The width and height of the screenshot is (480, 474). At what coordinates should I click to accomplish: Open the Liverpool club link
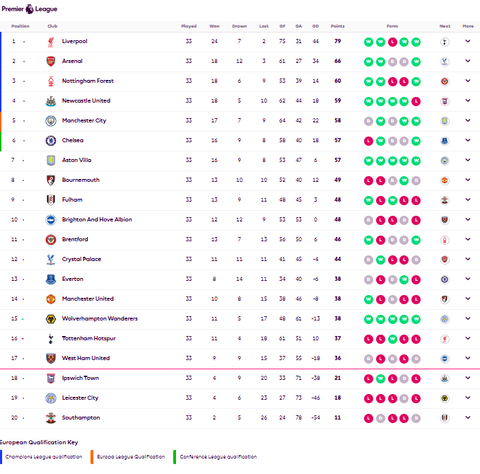75,41
